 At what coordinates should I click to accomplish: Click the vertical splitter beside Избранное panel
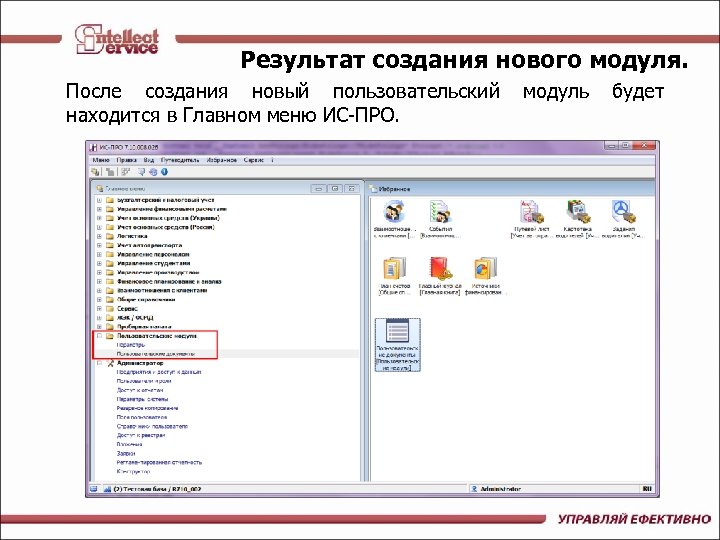pyautogui.click(x=366, y=331)
